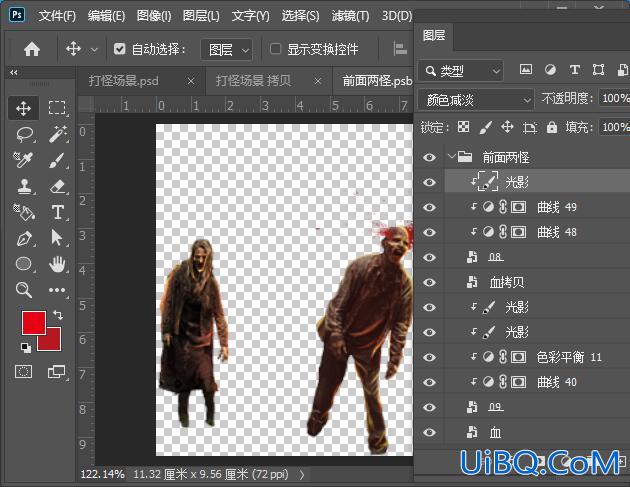630x487 pixels.
Task: Open the layer filter 类型 dropdown
Action: [x=460, y=71]
